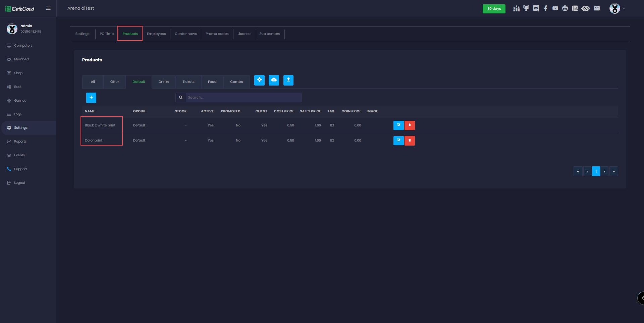Screen dimensions: 644x323
Task: Click the upload arrow button above products
Action: [288, 80]
